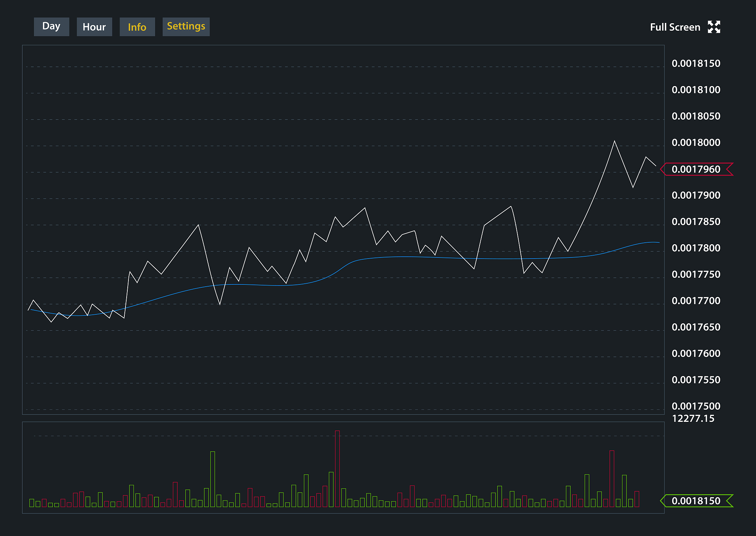
Task: Click the tallest green volume bar
Action: (213, 479)
